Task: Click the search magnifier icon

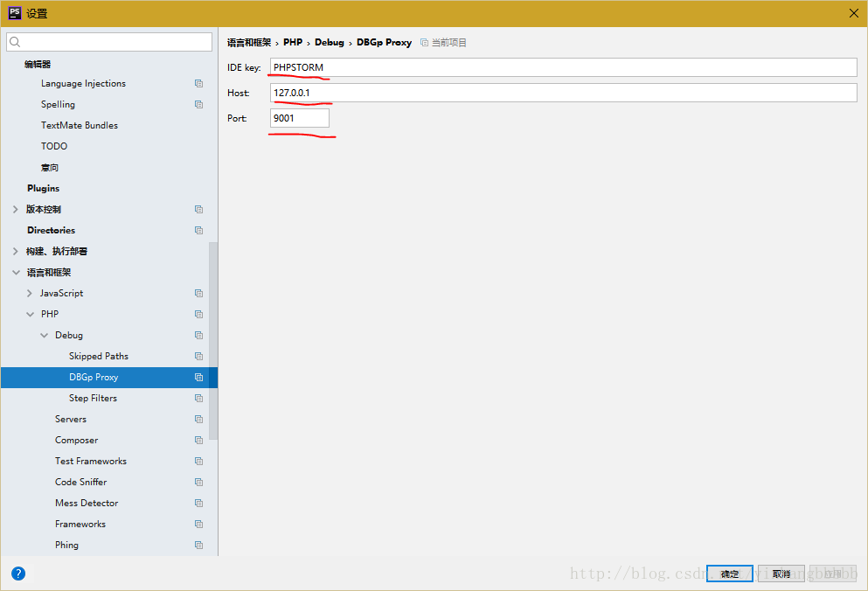Action: [16, 42]
